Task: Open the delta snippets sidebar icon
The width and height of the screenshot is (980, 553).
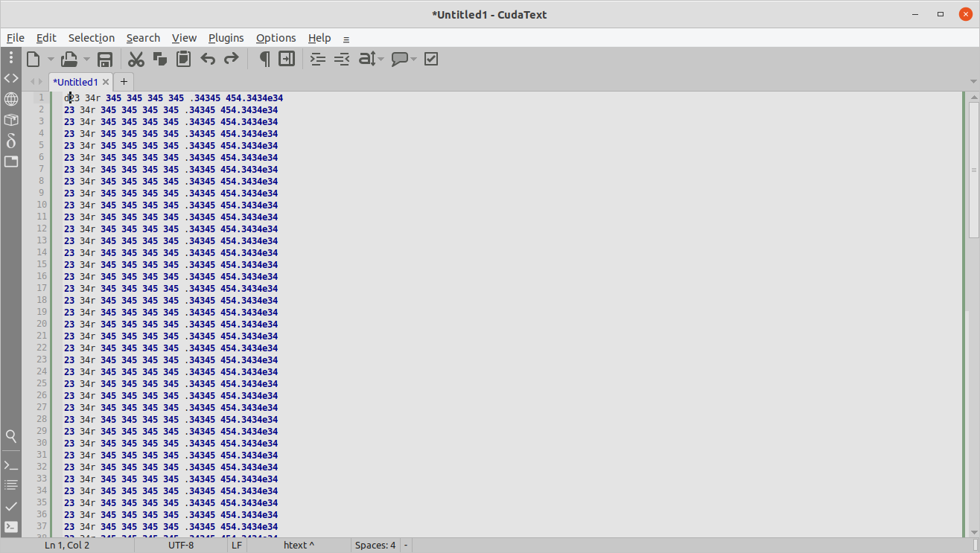Action: (x=11, y=141)
